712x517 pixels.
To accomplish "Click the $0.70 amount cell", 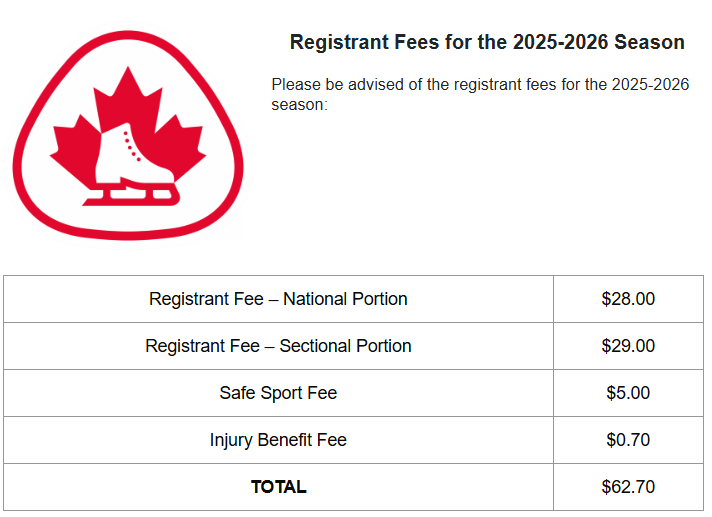I will [x=628, y=440].
